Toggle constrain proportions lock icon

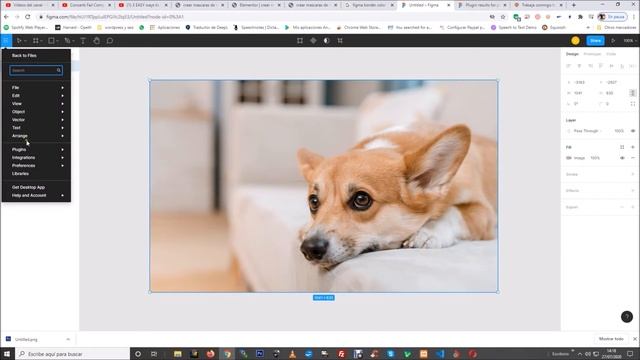click(x=633, y=93)
